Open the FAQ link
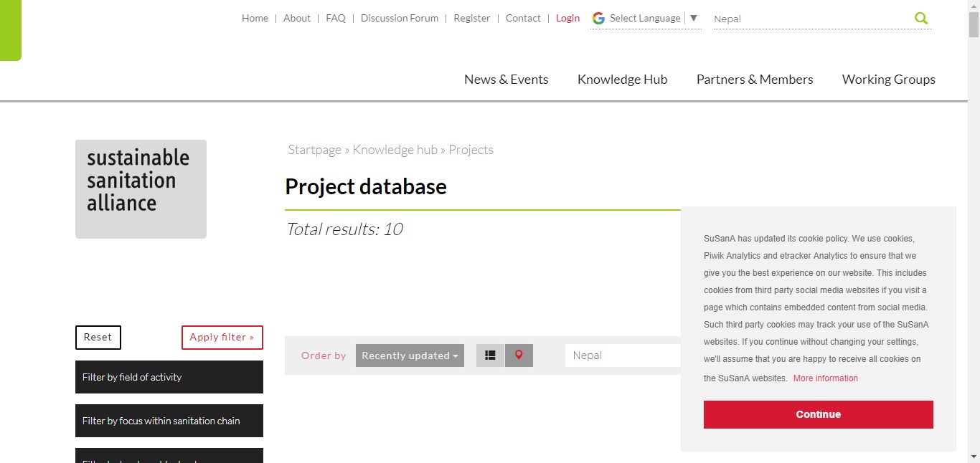This screenshot has height=463, width=980. click(336, 19)
